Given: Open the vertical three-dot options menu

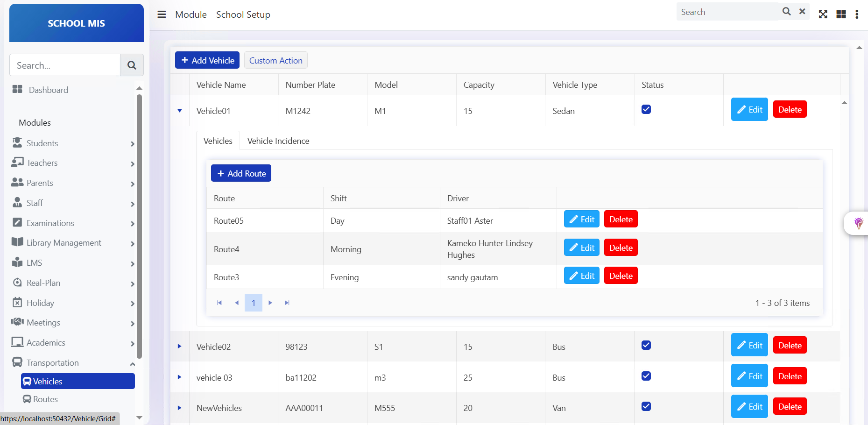Looking at the screenshot, I should (857, 14).
